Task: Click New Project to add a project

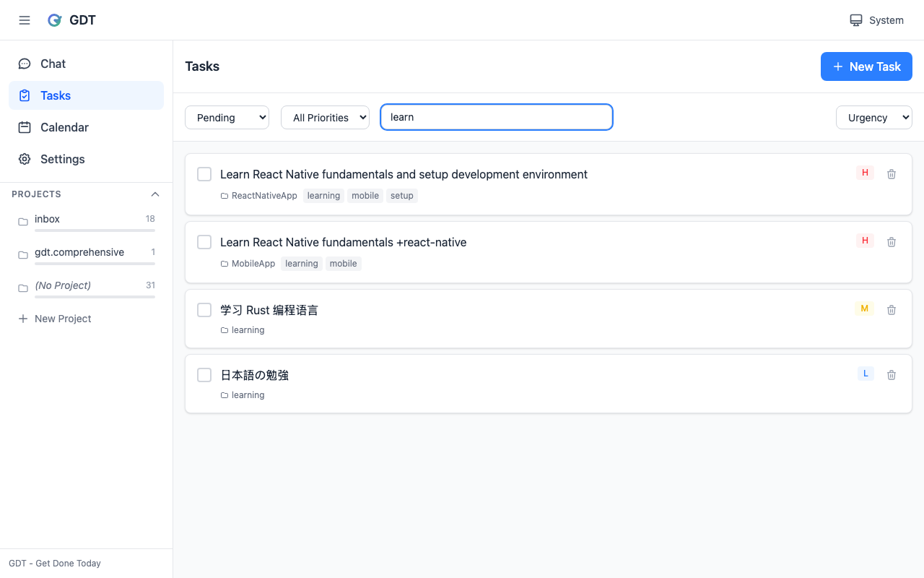Action: pos(55,319)
